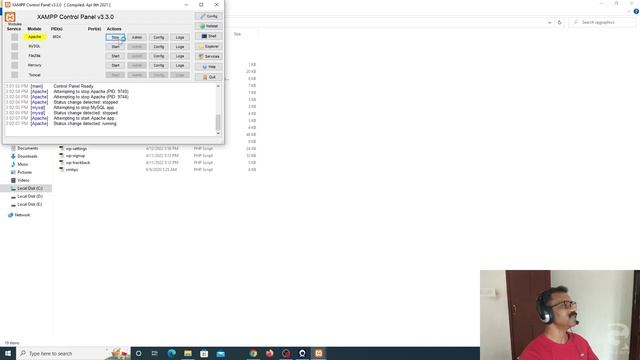640x360 pixels.
Task: Open the Mercury Config menu
Action: click(158, 65)
